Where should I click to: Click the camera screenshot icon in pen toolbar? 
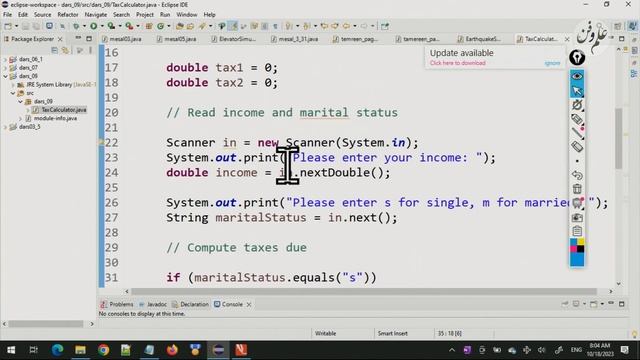pos(577,218)
